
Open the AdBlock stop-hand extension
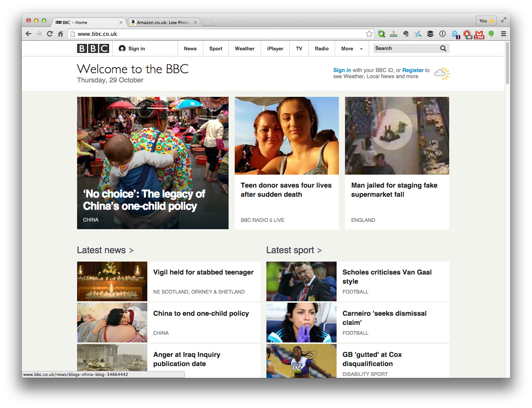coord(468,35)
